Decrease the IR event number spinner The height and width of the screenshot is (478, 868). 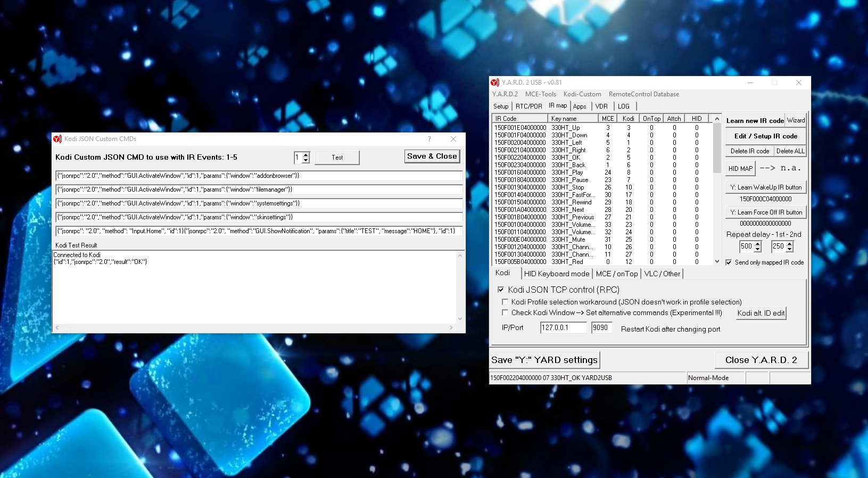306,160
